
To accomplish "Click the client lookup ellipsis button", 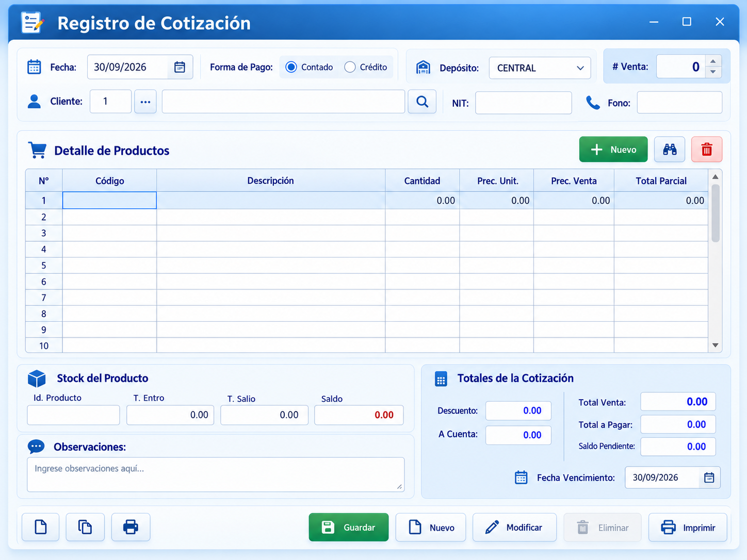I will click(x=145, y=102).
